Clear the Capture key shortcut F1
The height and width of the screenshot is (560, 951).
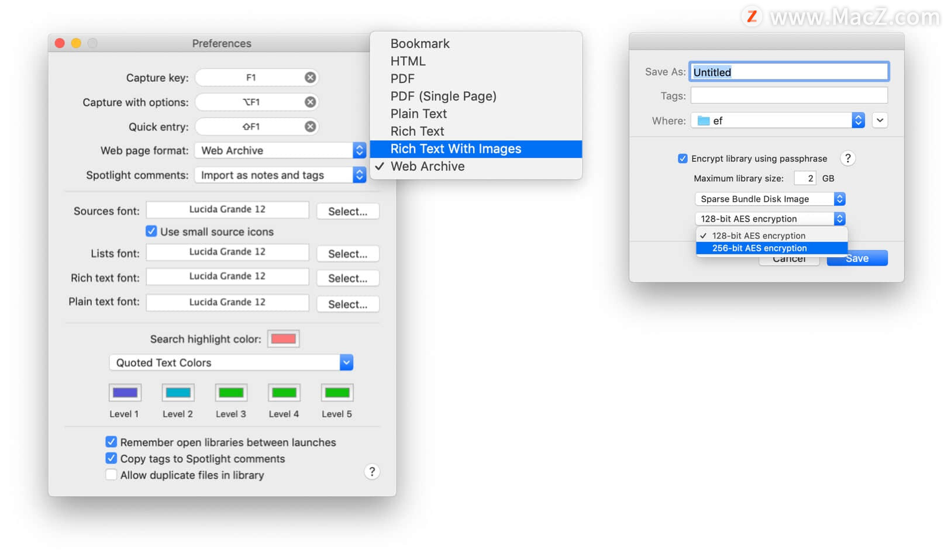310,77
